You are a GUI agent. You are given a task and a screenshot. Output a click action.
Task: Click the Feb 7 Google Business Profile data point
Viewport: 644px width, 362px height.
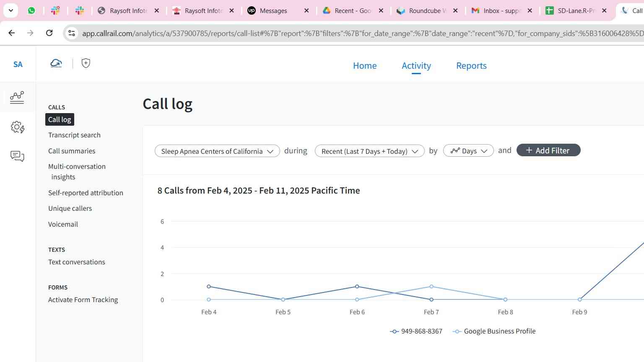point(431,287)
